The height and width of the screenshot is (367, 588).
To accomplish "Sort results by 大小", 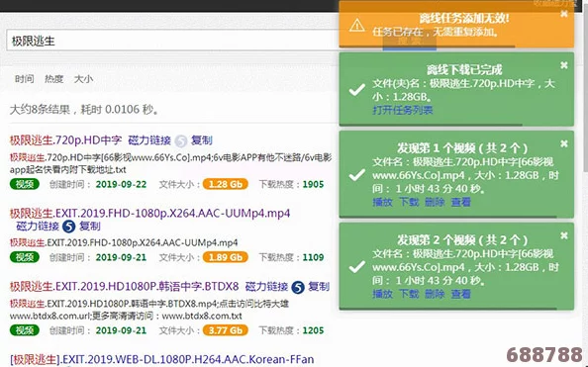I will pyautogui.click(x=83, y=79).
